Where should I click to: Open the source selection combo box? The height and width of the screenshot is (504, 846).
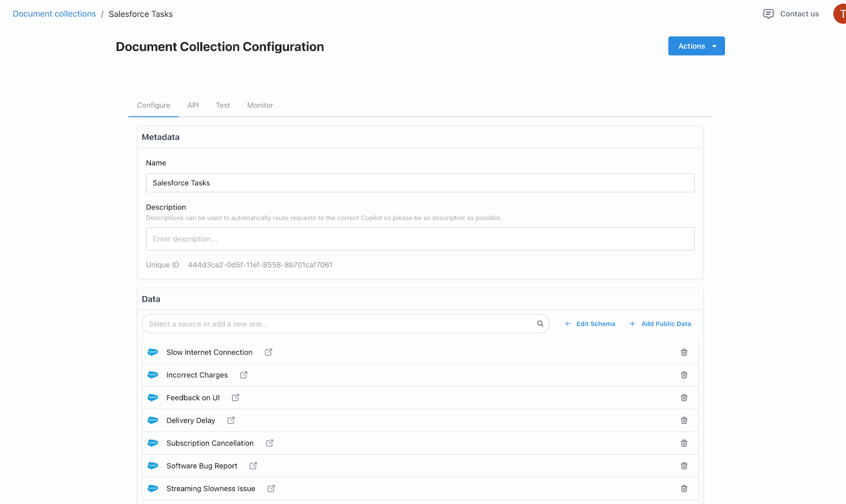[x=338, y=324]
